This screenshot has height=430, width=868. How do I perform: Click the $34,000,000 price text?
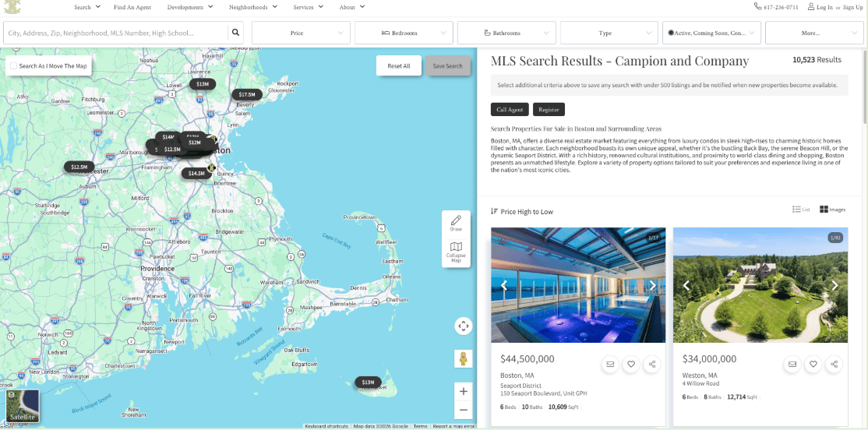click(709, 358)
